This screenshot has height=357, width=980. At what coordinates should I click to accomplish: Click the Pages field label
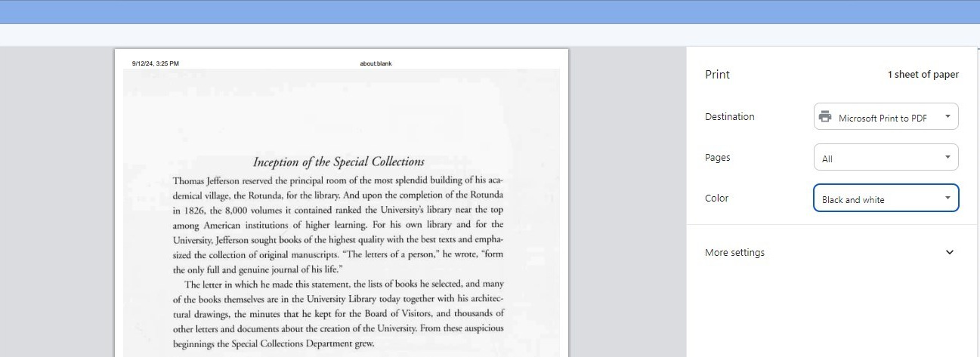click(x=717, y=158)
